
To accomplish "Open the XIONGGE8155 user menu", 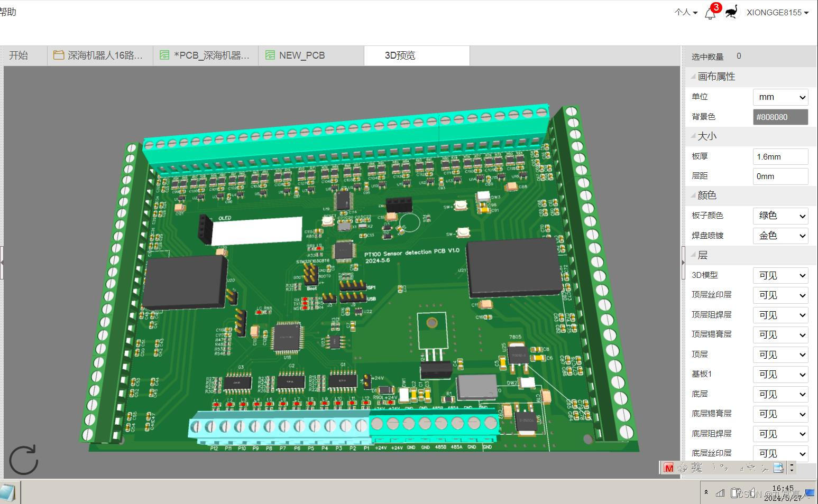I will (777, 12).
